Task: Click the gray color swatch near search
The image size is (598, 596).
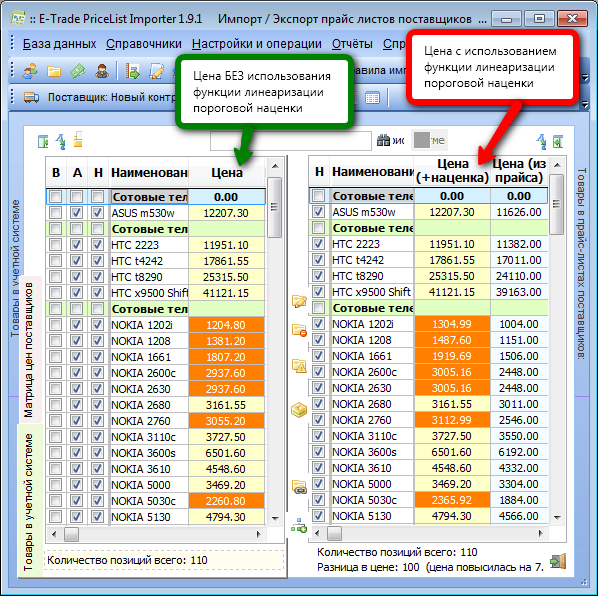Action: (421, 140)
